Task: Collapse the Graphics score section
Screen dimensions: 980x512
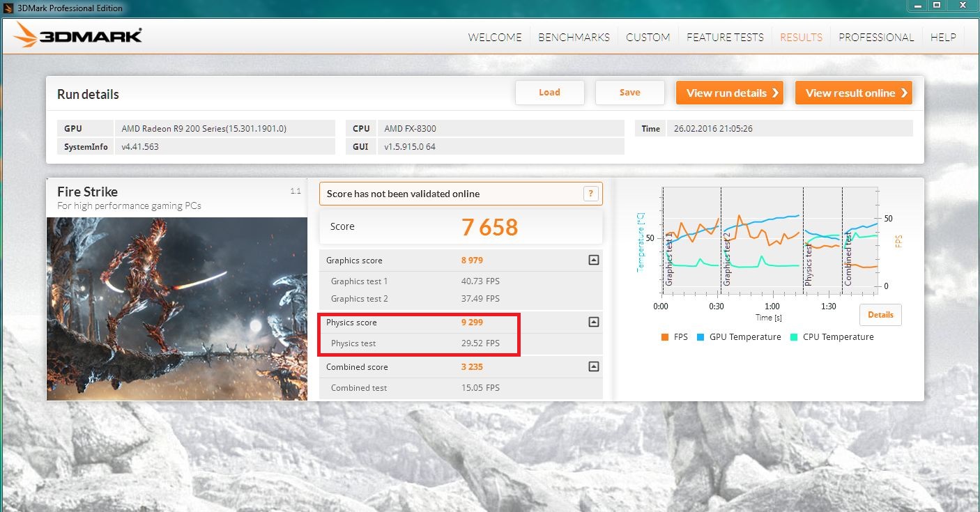Action: pos(593,260)
